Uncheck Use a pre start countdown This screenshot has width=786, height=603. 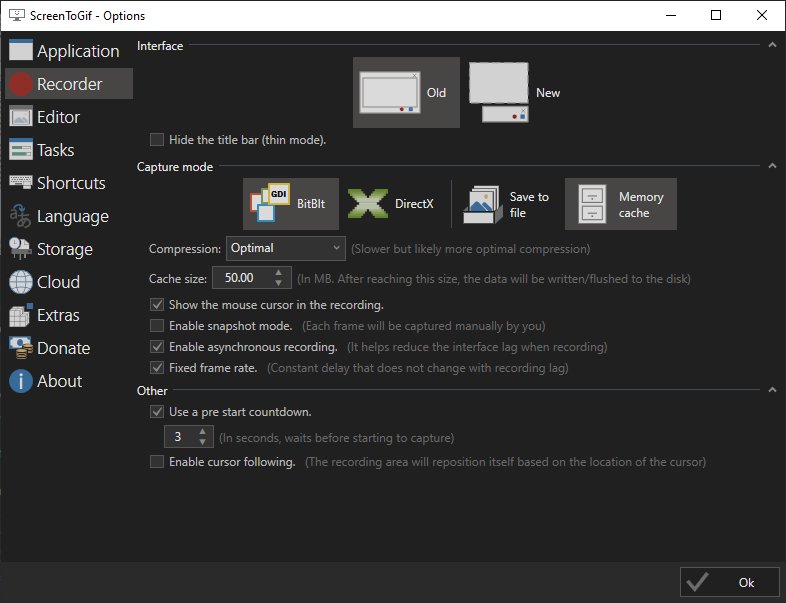157,412
